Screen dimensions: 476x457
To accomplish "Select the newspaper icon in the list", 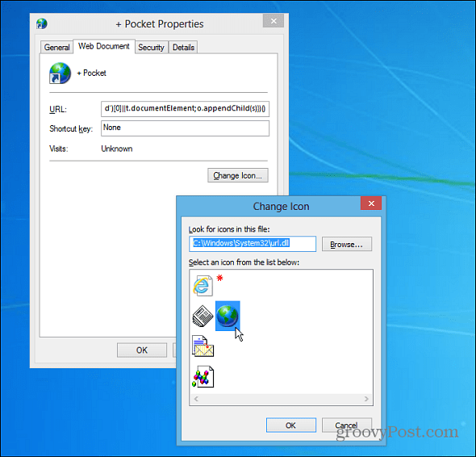I will (203, 316).
